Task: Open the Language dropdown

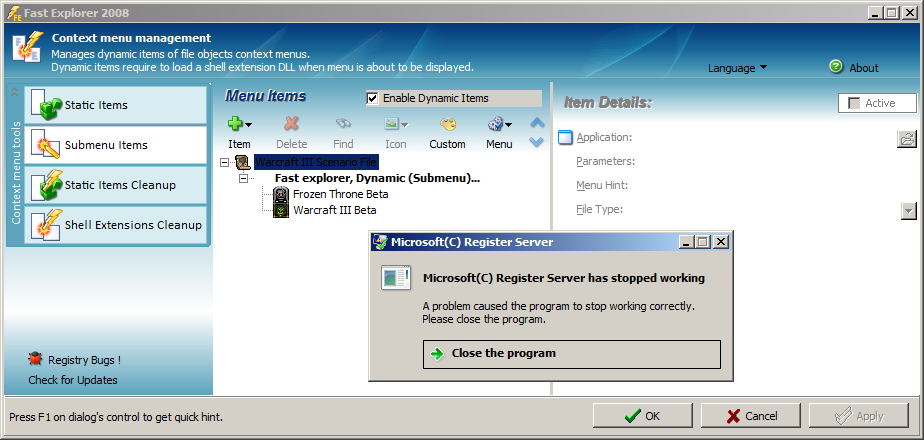Action: (x=737, y=68)
